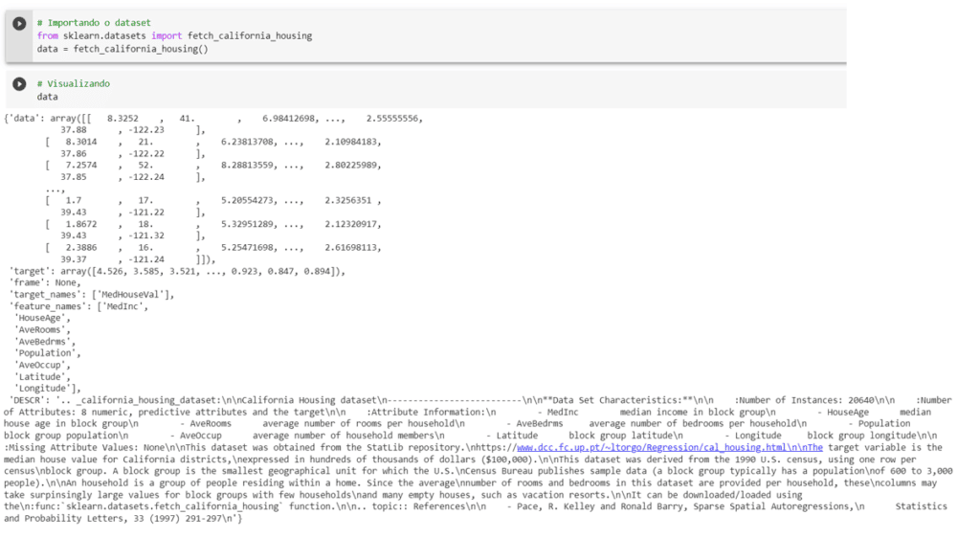Click the value 8.3014 in the data array
This screenshot has width=980, height=538.
(81, 142)
